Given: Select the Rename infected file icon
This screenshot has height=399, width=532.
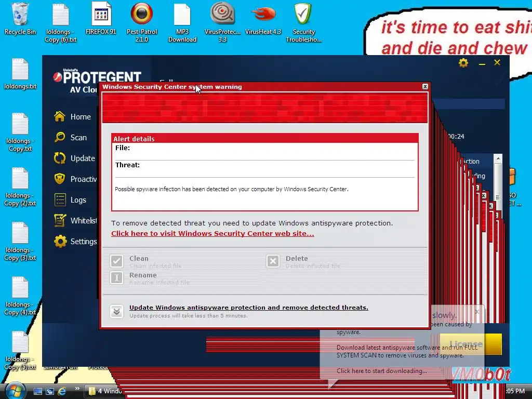Looking at the screenshot, I should click(116, 277).
